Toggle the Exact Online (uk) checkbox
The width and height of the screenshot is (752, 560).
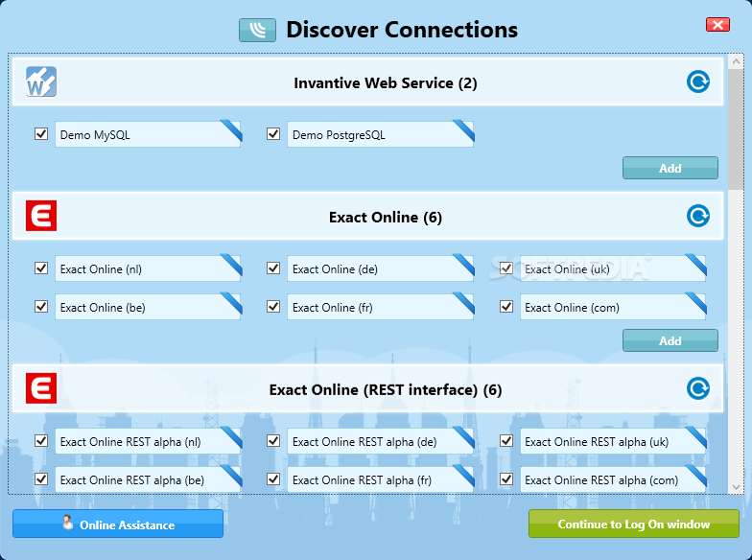[x=506, y=268]
